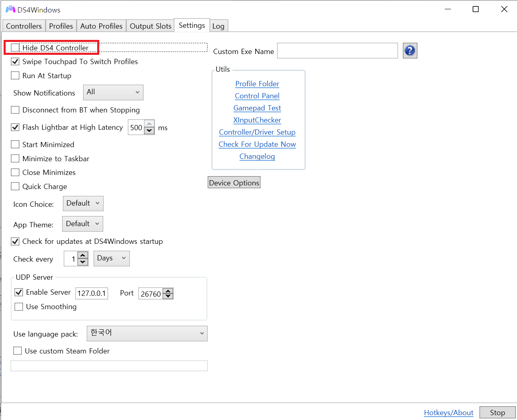Screen dimensions: 517x420
Task: Turn on Quick Charge checkbox
Action: pyautogui.click(x=15, y=186)
